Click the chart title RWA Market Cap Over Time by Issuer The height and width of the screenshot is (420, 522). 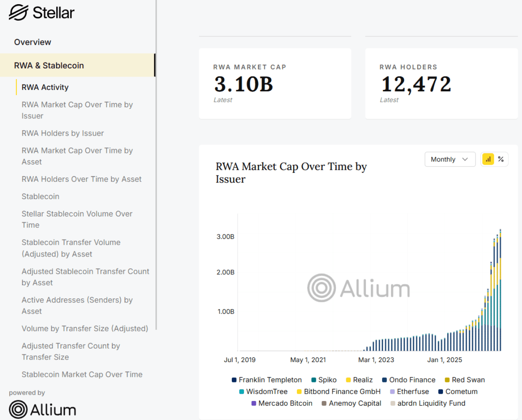coord(291,173)
